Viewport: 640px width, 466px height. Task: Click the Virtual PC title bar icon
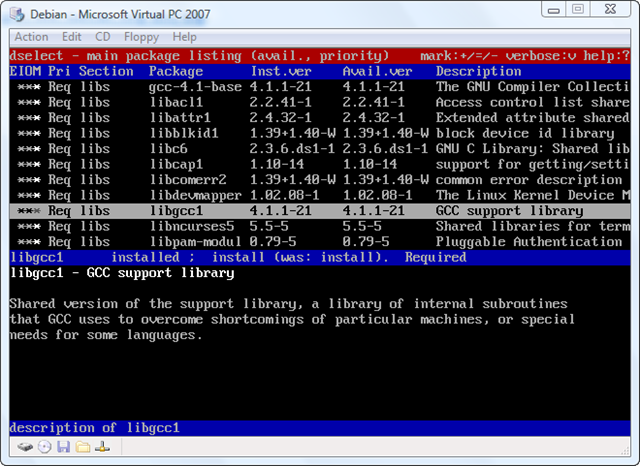(x=17, y=14)
